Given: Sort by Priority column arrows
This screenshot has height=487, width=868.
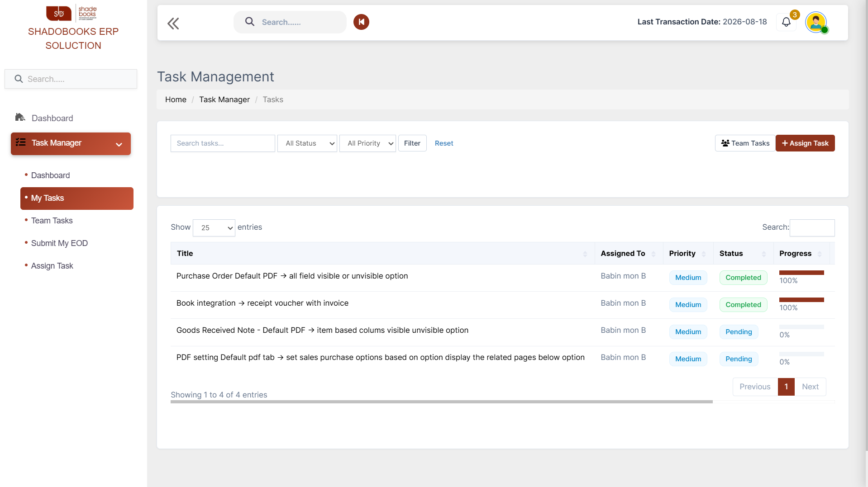Looking at the screenshot, I should point(704,254).
